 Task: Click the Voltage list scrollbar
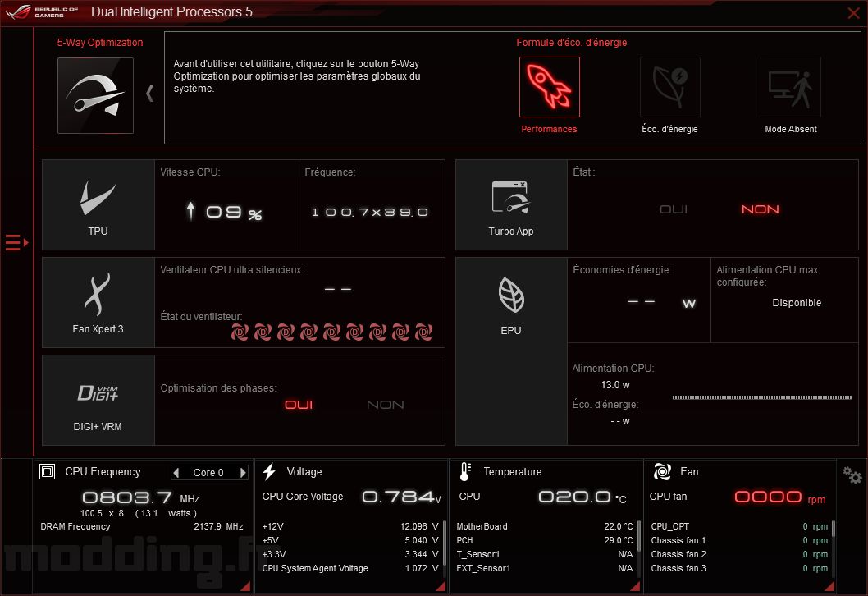[x=444, y=544]
